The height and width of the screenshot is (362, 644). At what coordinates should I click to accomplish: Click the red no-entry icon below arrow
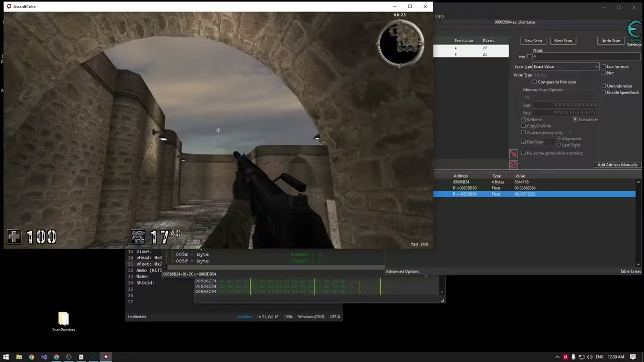pos(513,165)
